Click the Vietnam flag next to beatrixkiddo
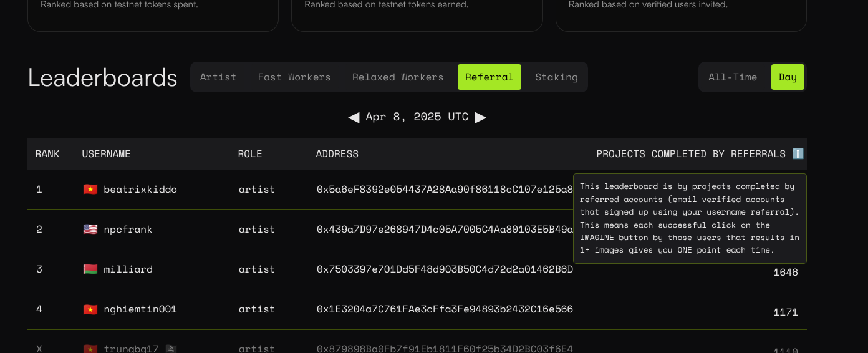Viewport: 868px width, 353px height. pos(90,190)
